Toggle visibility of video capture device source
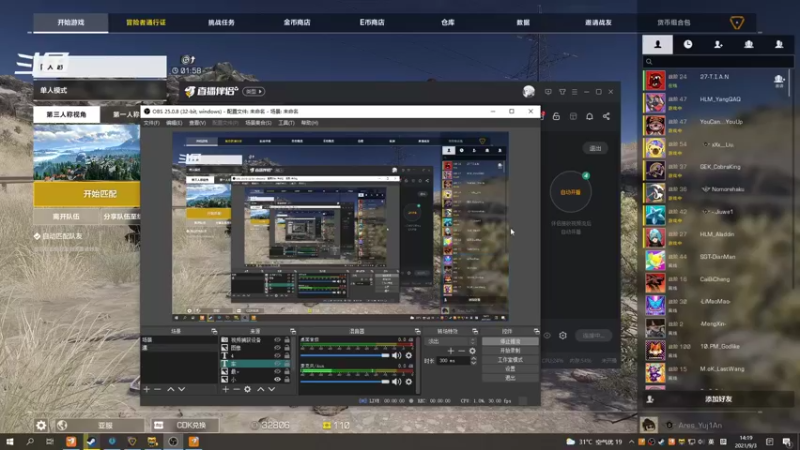 [x=278, y=340]
